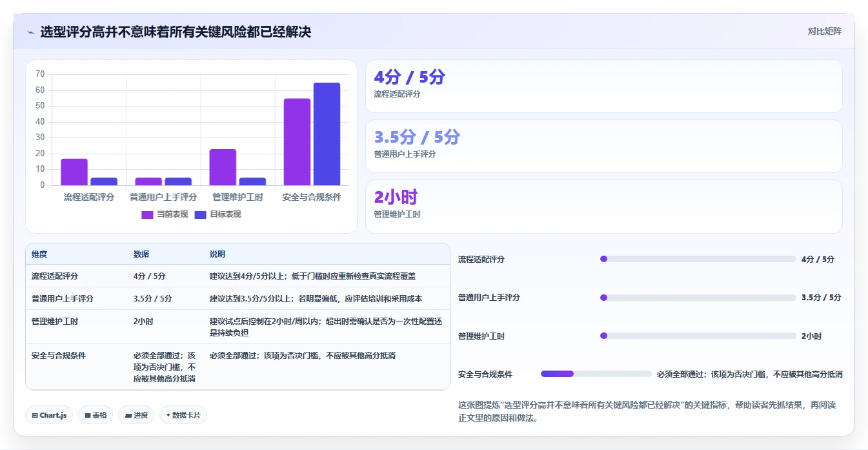
Task: Click the Chart.js tag icon
Action: coord(35,415)
